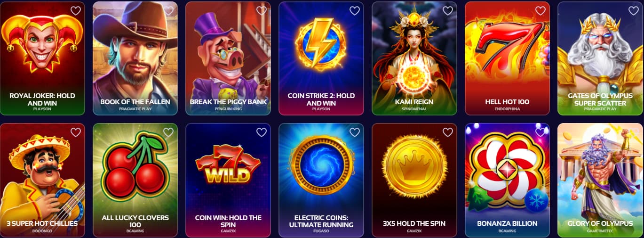
Task: Favorite the Kami Reign game
Action: click(x=448, y=10)
